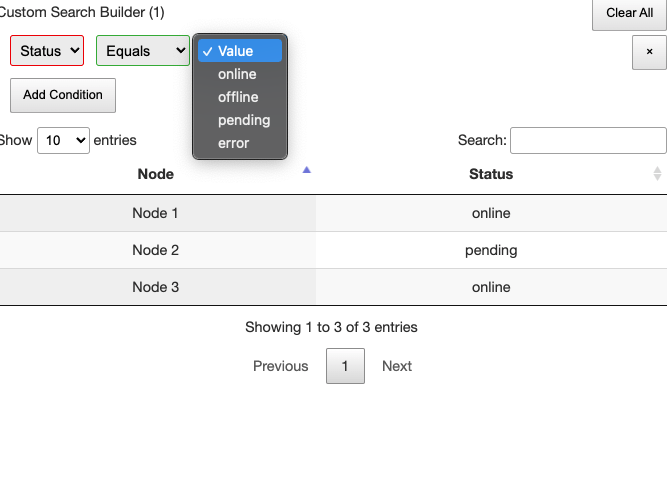The image size is (667, 478).
Task: Go to the Previous page
Action: [280, 366]
